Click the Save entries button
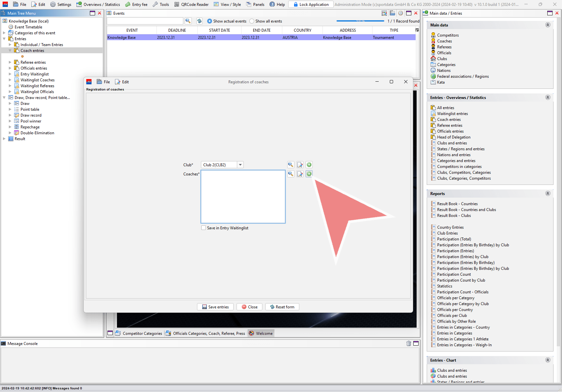 (215, 307)
